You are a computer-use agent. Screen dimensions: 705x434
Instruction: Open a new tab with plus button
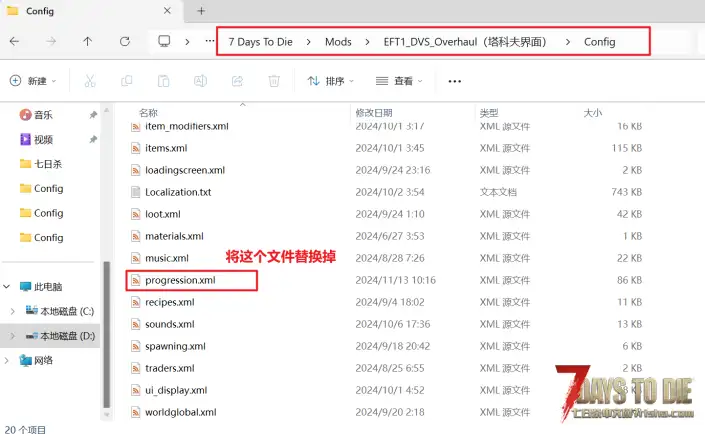coord(201,11)
